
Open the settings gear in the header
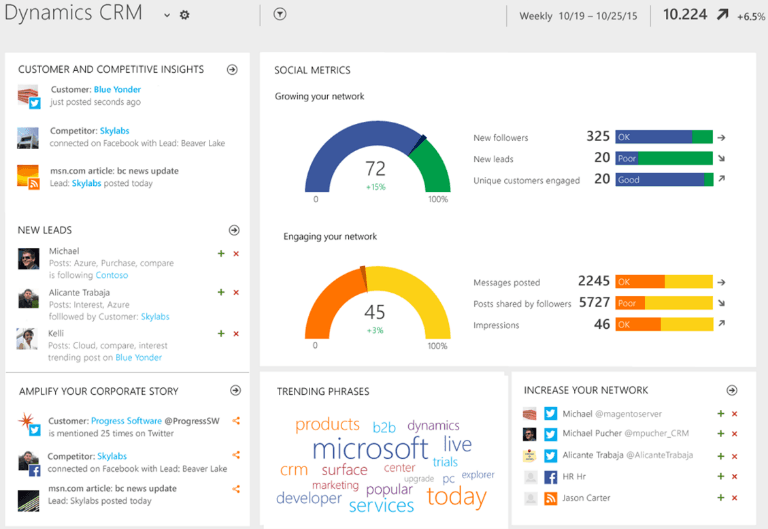pos(184,15)
